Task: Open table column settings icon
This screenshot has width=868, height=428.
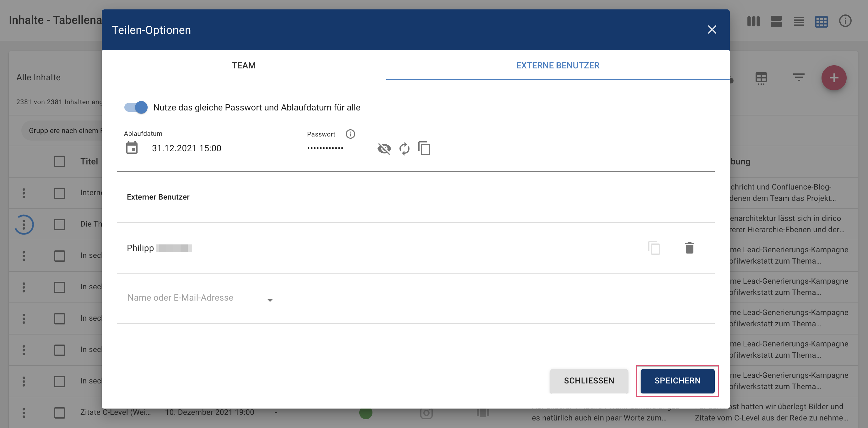Action: 761,78
